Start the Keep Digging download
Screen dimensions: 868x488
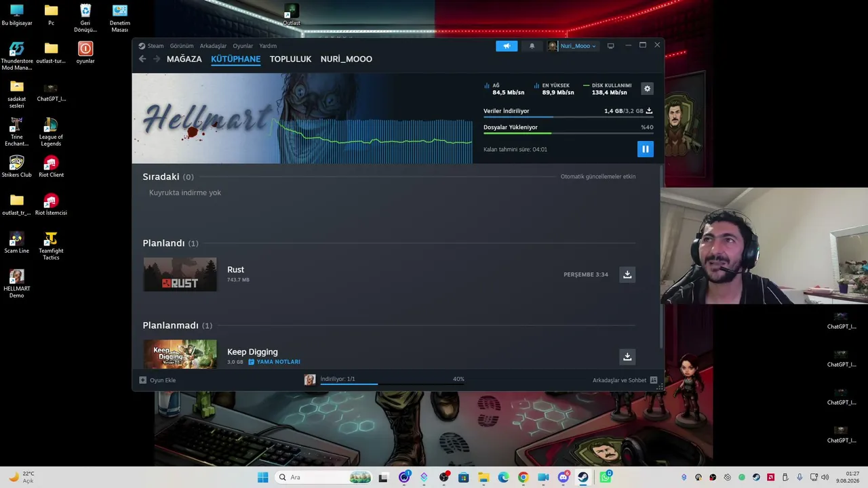(x=627, y=357)
